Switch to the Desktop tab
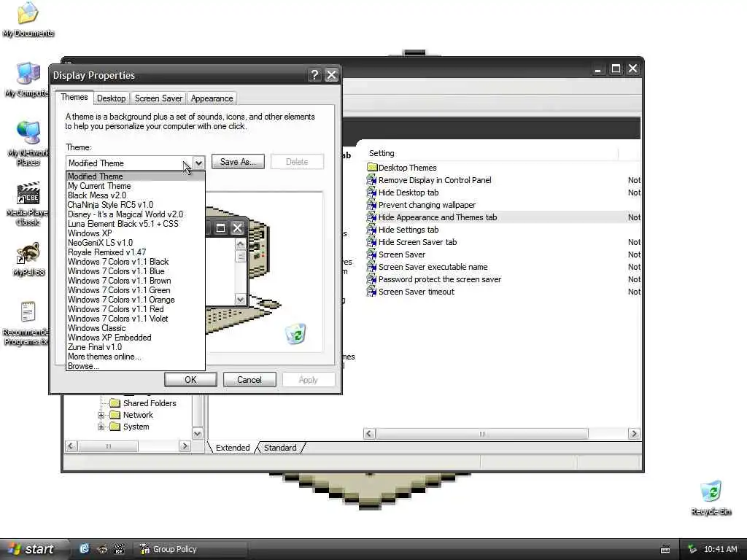 (x=111, y=98)
